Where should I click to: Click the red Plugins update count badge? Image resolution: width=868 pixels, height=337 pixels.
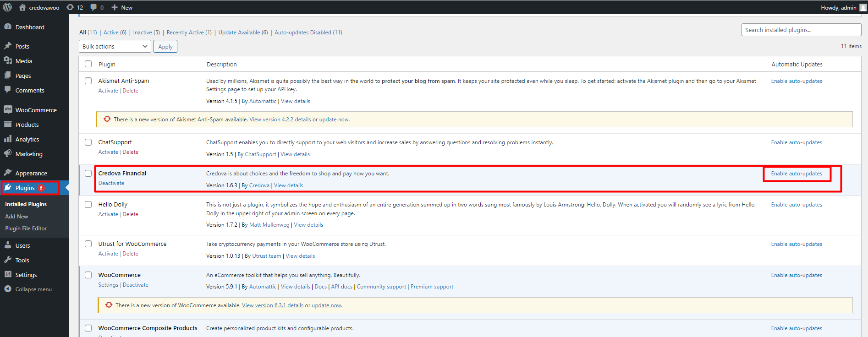41,188
